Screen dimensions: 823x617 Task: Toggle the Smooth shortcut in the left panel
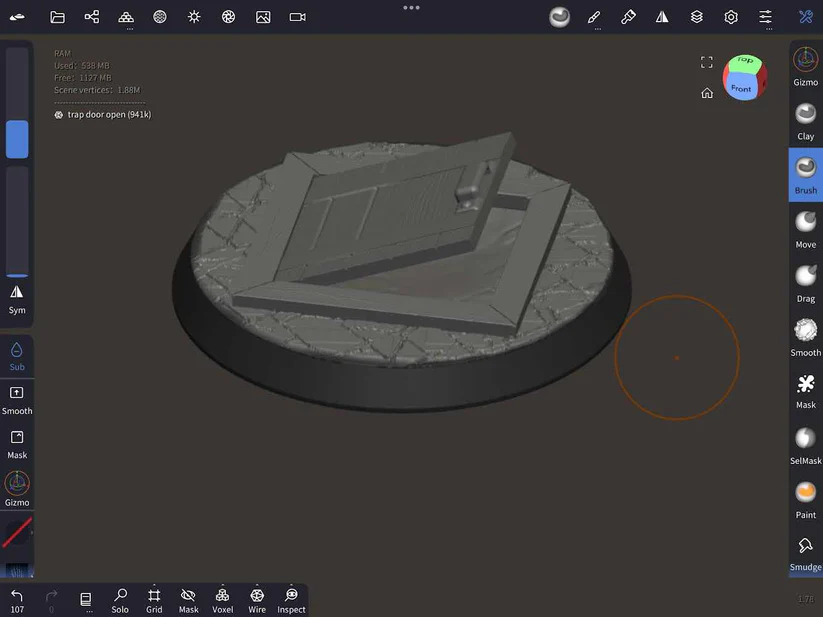tap(17, 401)
